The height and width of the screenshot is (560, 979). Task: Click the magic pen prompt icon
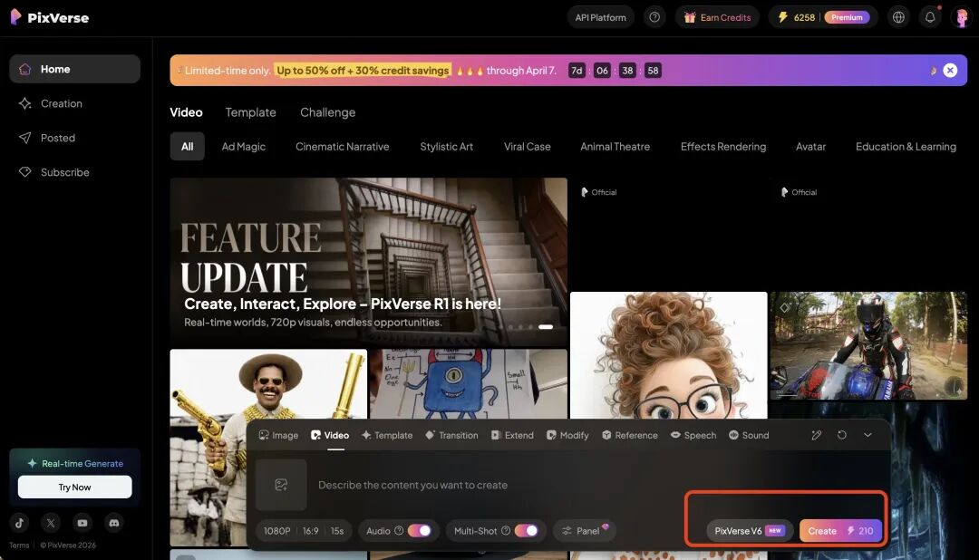(816, 435)
